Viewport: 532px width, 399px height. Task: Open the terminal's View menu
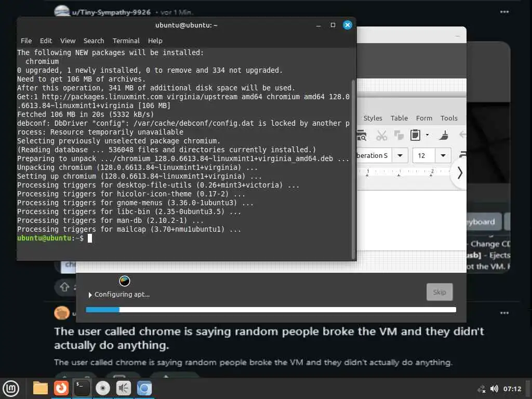68,41
